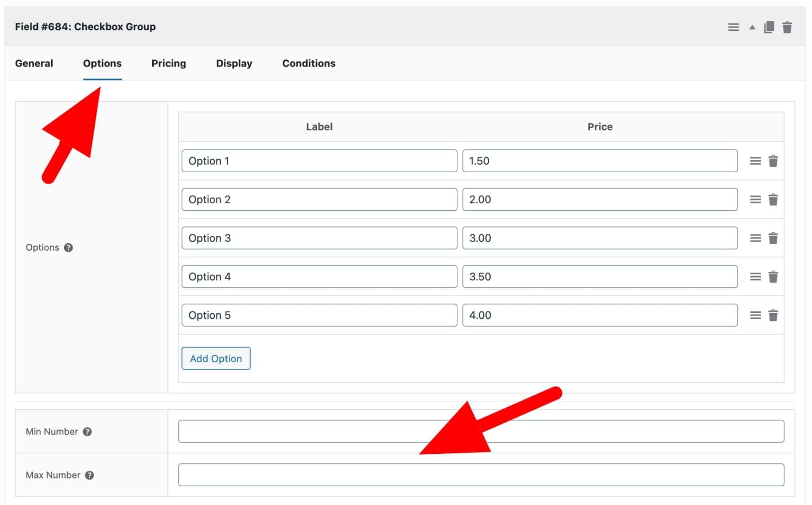
Task: Collapse field #684 via the triangle icon
Action: [752, 27]
